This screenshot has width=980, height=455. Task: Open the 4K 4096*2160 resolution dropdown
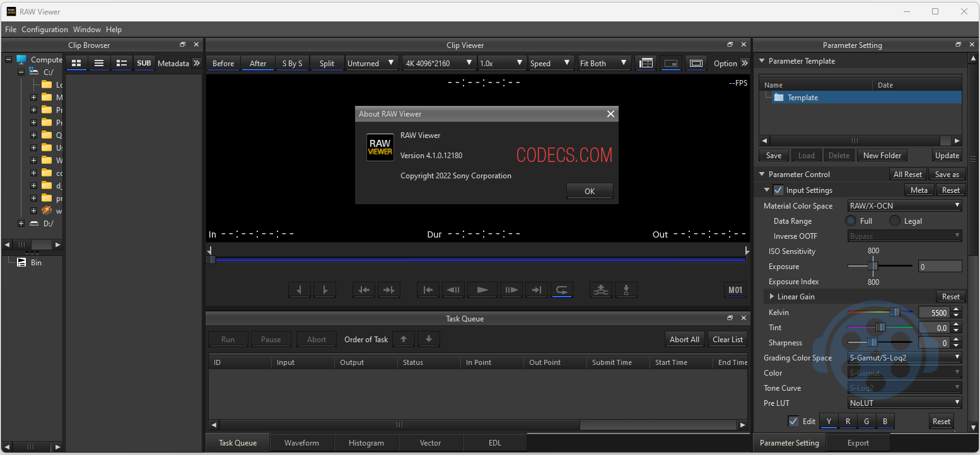pyautogui.click(x=439, y=63)
